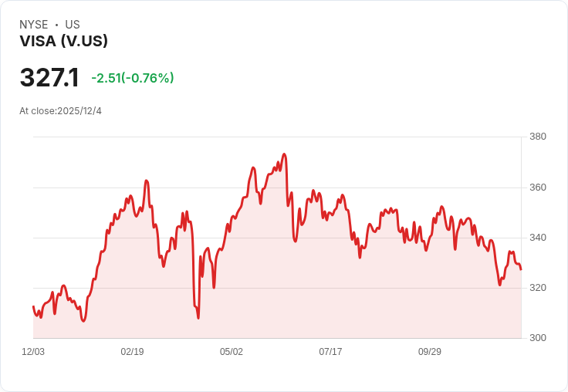Click the VISA (V.US) stock title

click(x=63, y=42)
